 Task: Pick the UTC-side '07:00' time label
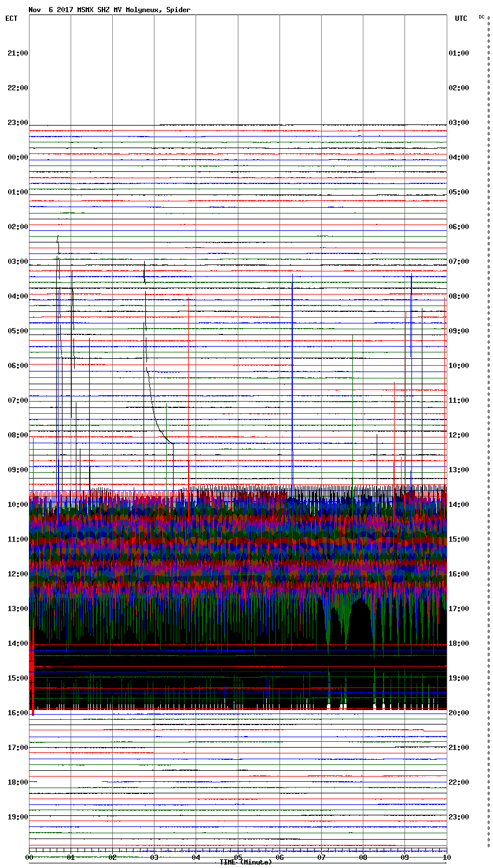[x=459, y=262]
